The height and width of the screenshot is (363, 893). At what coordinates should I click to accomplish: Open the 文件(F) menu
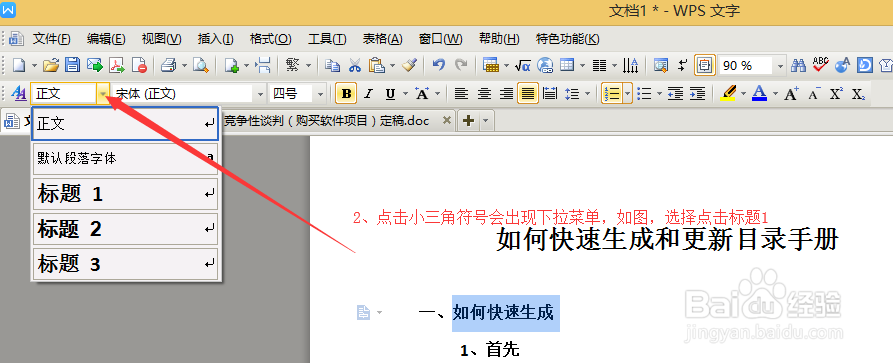point(51,39)
